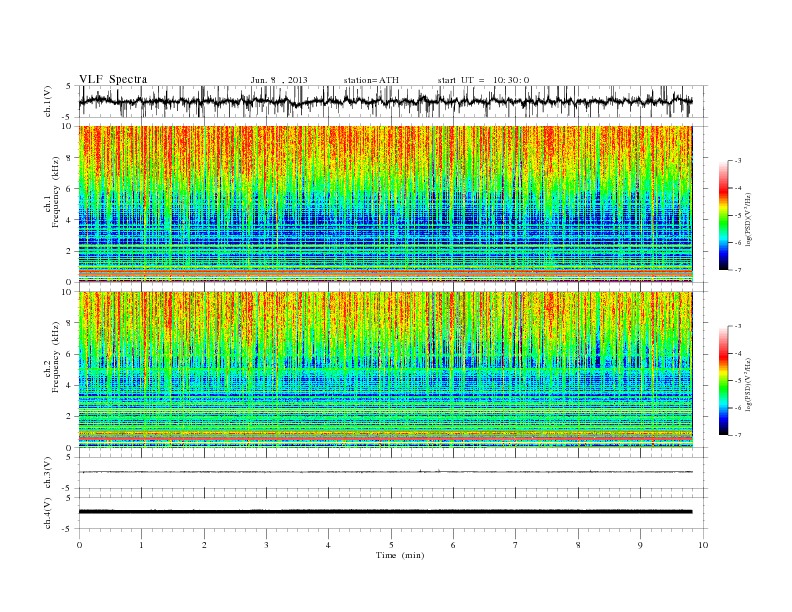Click the "9" tick label on time axis

640,545
